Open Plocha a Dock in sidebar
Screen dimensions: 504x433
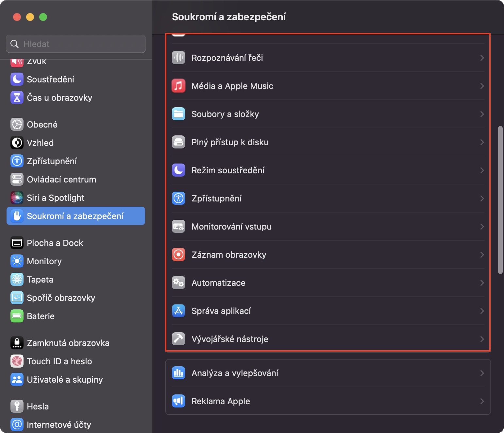pos(55,243)
